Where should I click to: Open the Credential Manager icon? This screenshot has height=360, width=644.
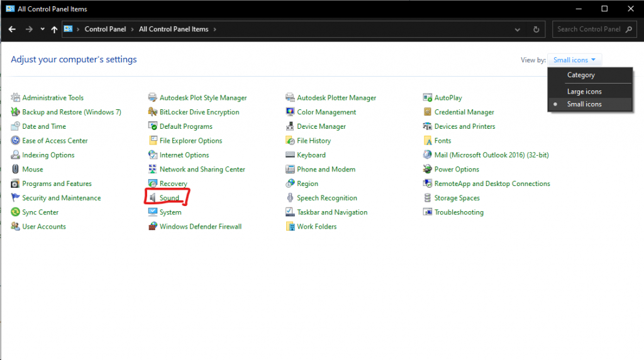tap(427, 112)
